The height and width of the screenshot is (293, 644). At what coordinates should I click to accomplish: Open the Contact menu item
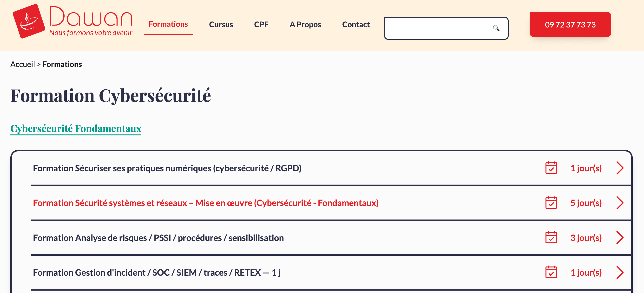[356, 25]
